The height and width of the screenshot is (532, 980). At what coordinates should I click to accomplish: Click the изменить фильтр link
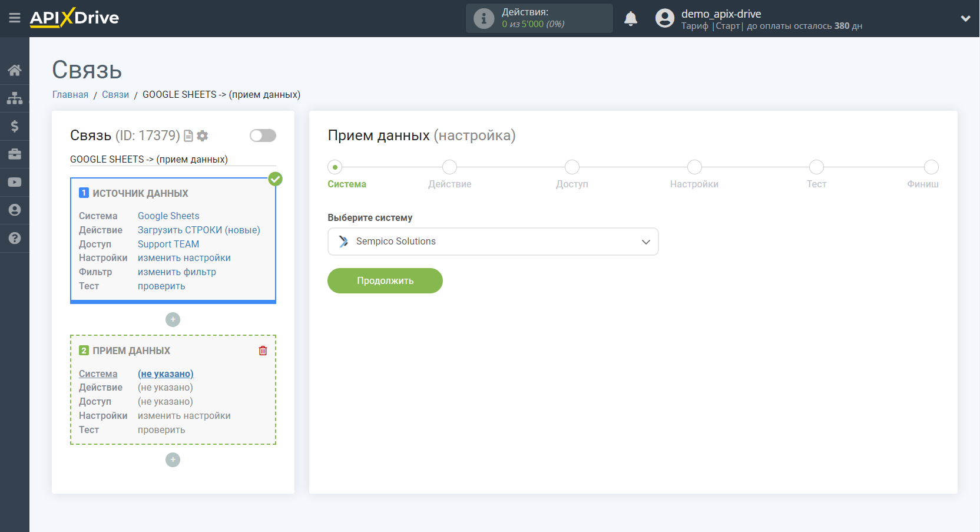177,272
